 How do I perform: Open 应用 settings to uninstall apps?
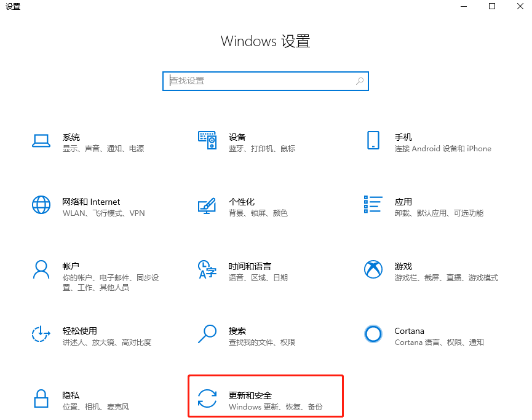coord(403,207)
